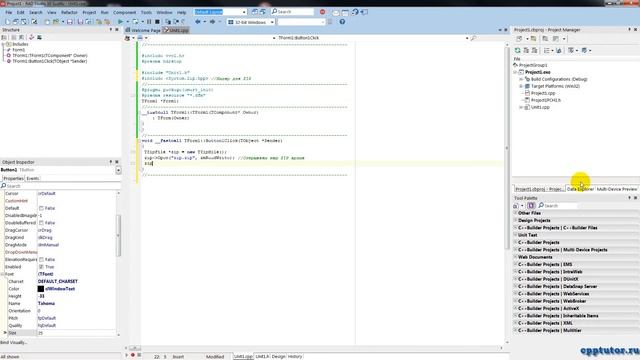Click the record macro red dot

pos(133,355)
